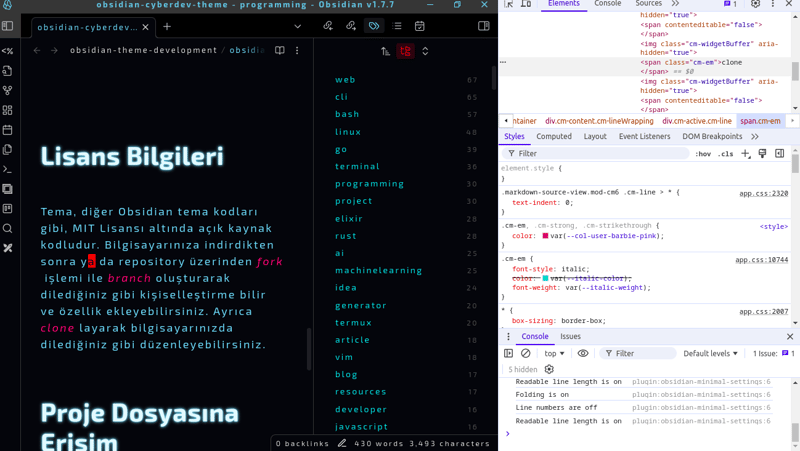Image resolution: width=800 pixels, height=451 pixels.
Task: Toggle :hov element state panel
Action: coord(703,154)
